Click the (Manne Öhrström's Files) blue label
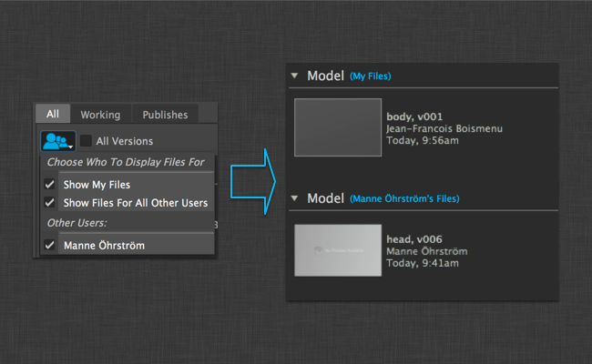Screen dimensions: 592x364 pos(404,198)
